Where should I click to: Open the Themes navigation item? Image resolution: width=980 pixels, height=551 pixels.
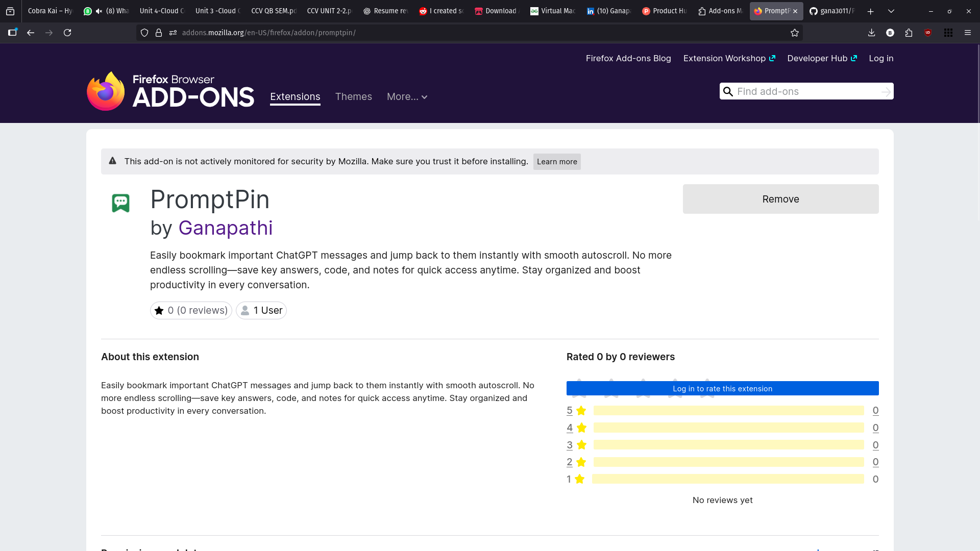[353, 96]
